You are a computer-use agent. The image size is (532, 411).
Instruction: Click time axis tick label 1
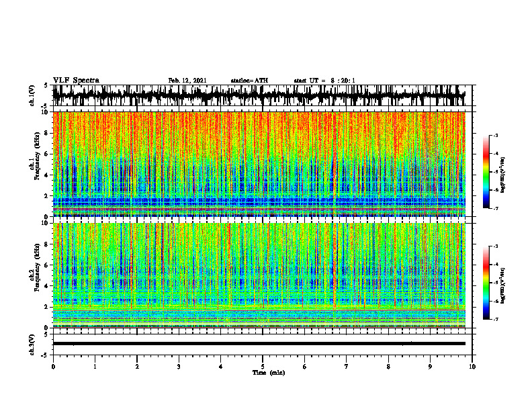pos(95,367)
